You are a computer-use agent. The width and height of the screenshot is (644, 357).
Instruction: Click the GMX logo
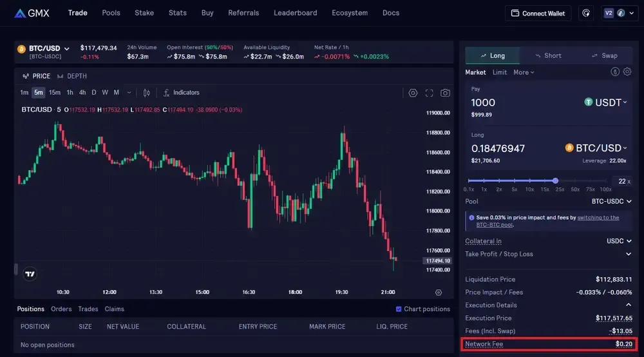(x=32, y=13)
